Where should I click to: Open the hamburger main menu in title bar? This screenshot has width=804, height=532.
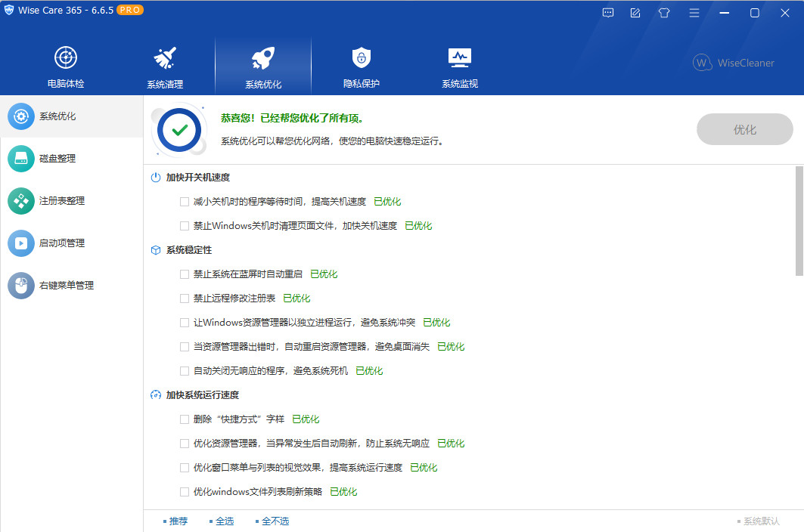coord(694,13)
